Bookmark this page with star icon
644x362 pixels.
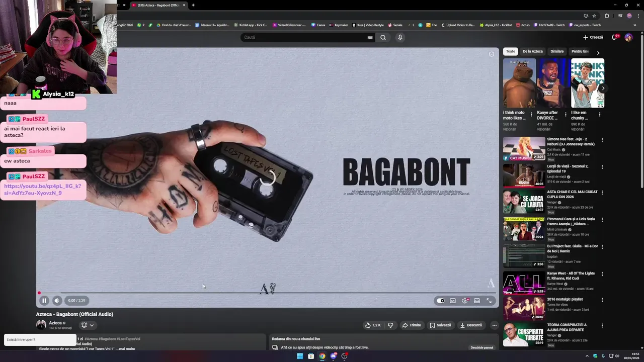(x=594, y=16)
